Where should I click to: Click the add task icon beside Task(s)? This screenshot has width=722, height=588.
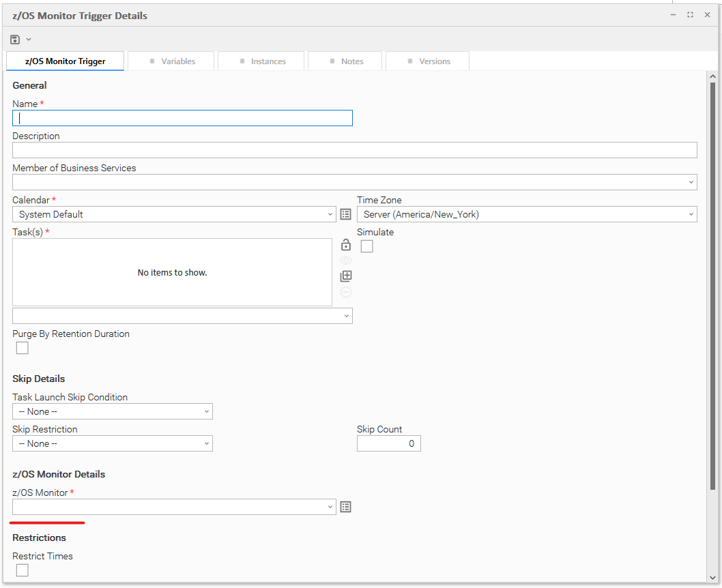(346, 276)
